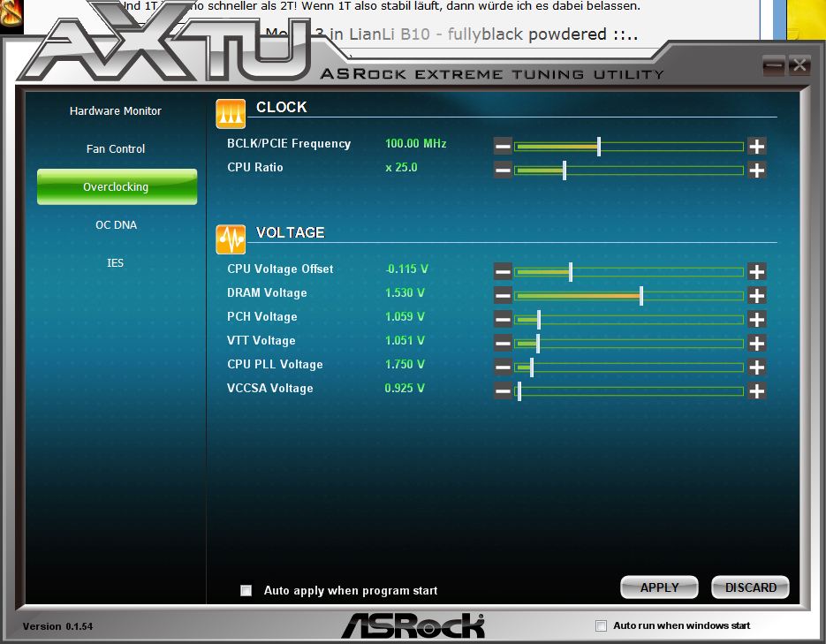
Task: Click the VTT Voltage slider handle
Action: pyautogui.click(x=538, y=344)
